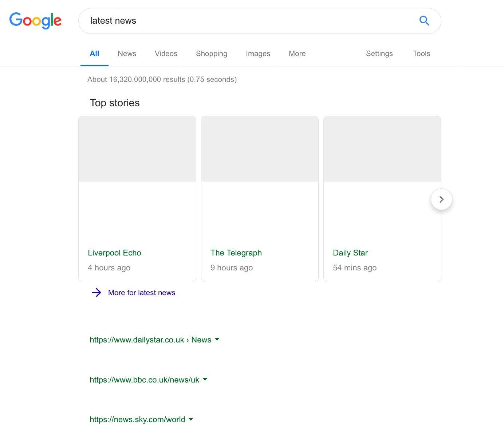Expand dropdown arrow next to news.sky.com URL

coord(191,419)
